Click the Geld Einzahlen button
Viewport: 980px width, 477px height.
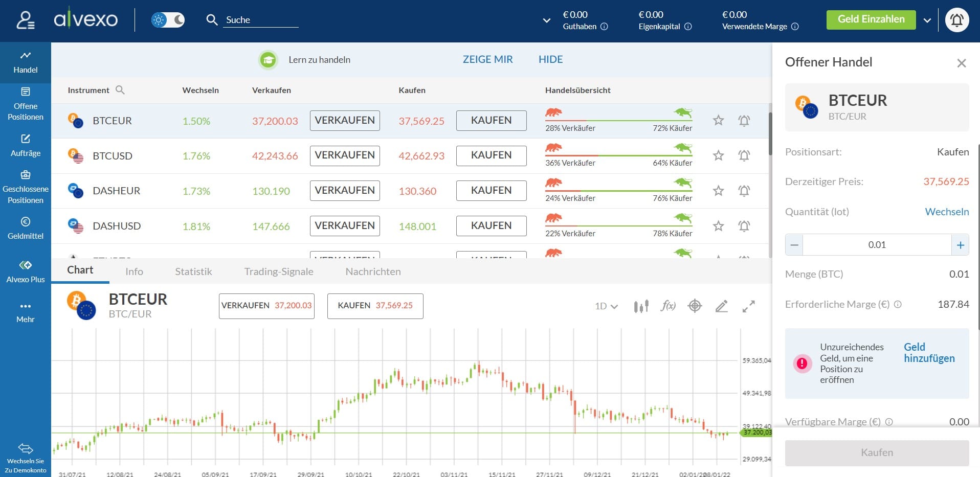point(871,19)
